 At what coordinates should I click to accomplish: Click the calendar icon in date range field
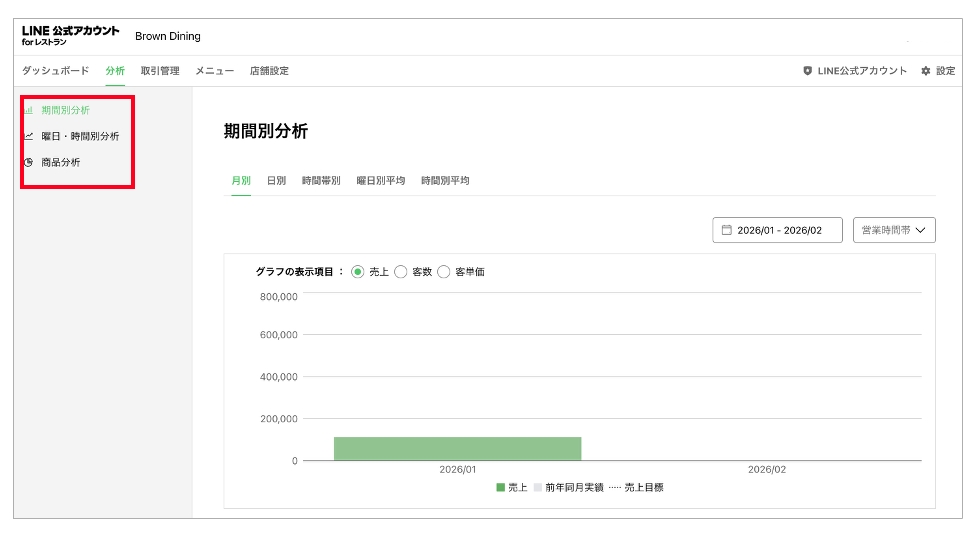(727, 230)
